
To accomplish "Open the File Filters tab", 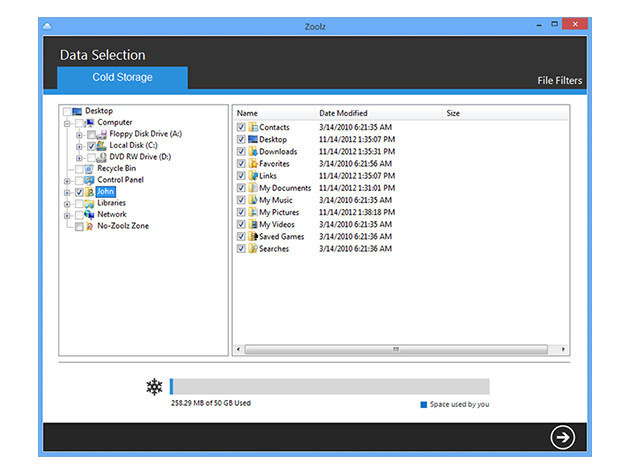I will [559, 81].
